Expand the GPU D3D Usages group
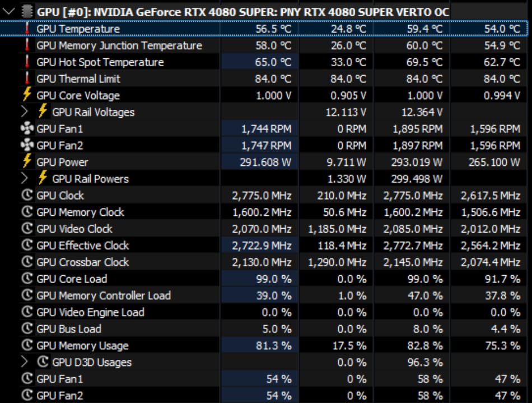 [24, 362]
